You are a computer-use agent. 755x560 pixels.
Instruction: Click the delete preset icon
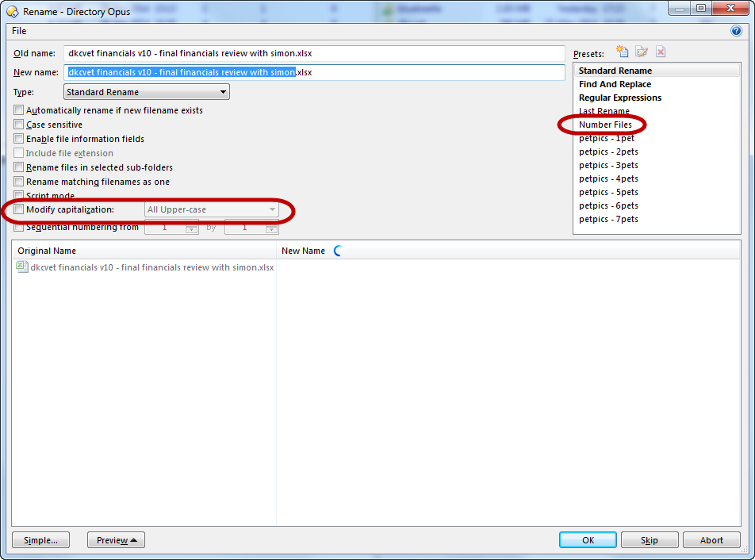click(661, 52)
